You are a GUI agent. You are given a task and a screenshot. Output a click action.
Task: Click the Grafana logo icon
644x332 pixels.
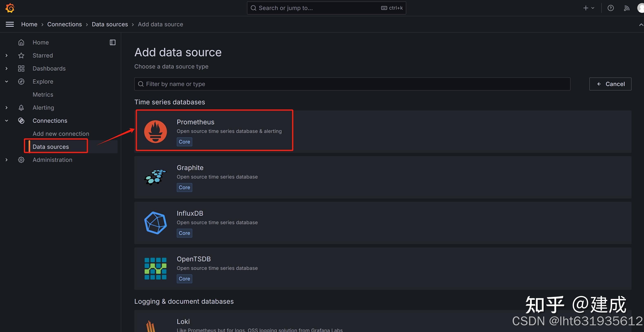[10, 8]
